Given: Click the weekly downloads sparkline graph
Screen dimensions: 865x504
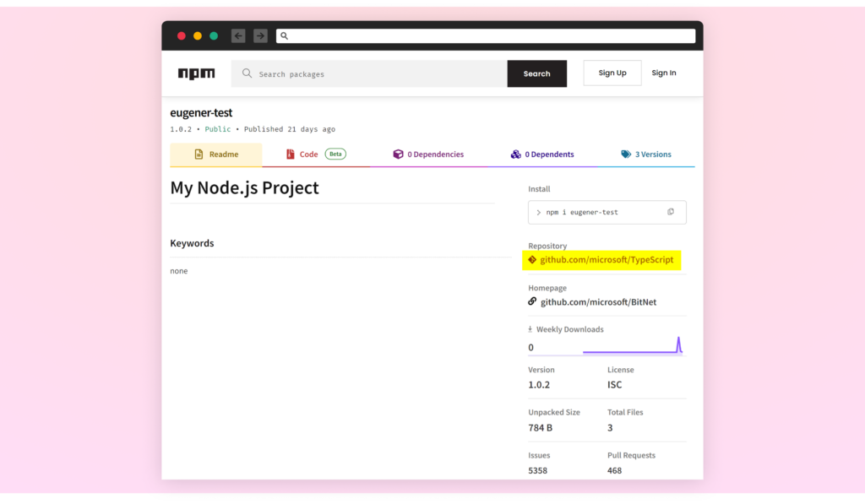Looking at the screenshot, I should [x=633, y=345].
